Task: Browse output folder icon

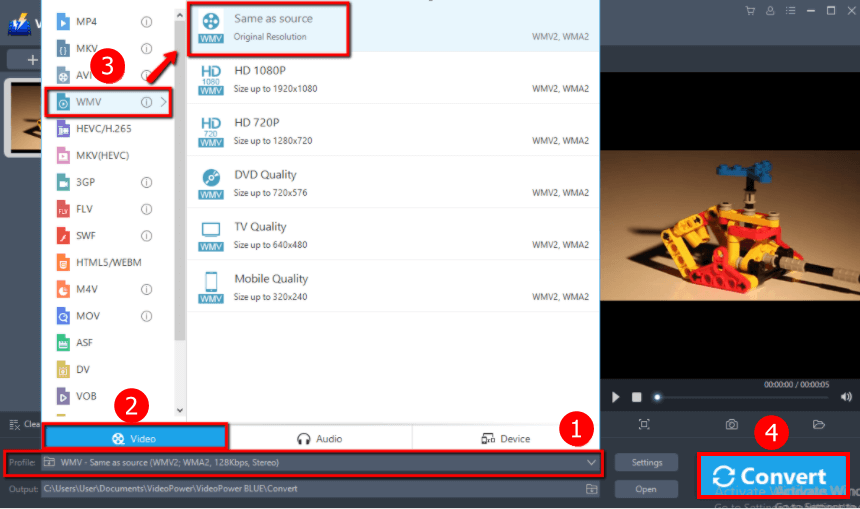Action: pyautogui.click(x=591, y=489)
